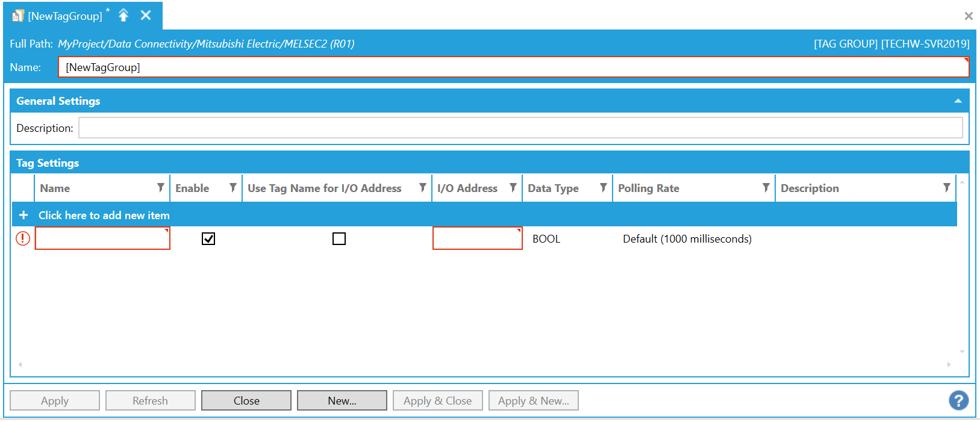Open the help question mark icon
Screen dimensions: 980x422
[958, 400]
